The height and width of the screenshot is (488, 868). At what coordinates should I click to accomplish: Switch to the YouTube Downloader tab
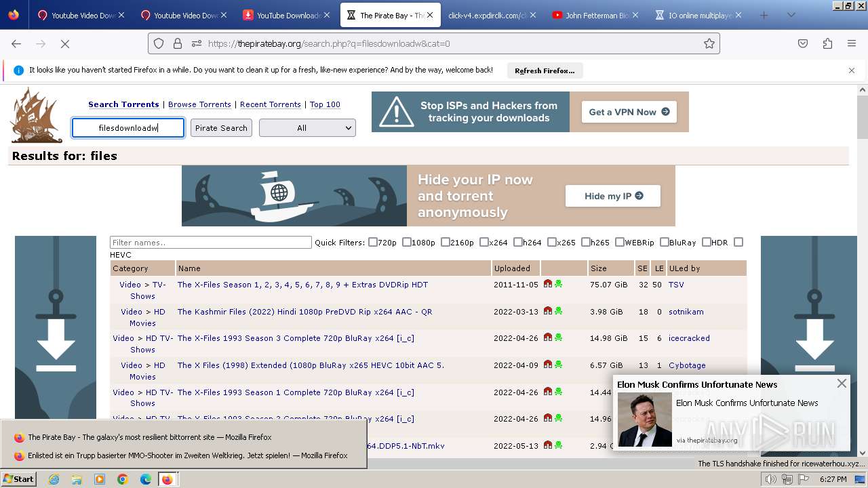287,15
